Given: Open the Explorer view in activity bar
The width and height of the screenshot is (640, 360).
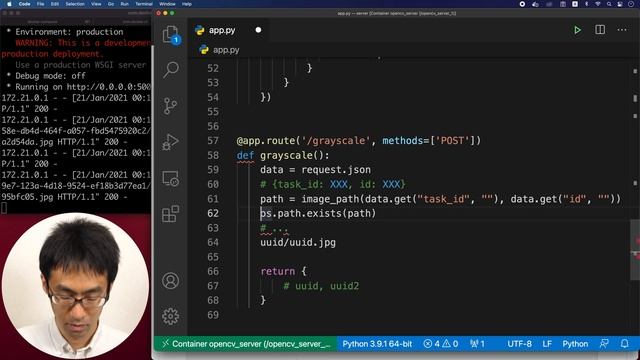Looking at the screenshot, I should click(x=171, y=34).
